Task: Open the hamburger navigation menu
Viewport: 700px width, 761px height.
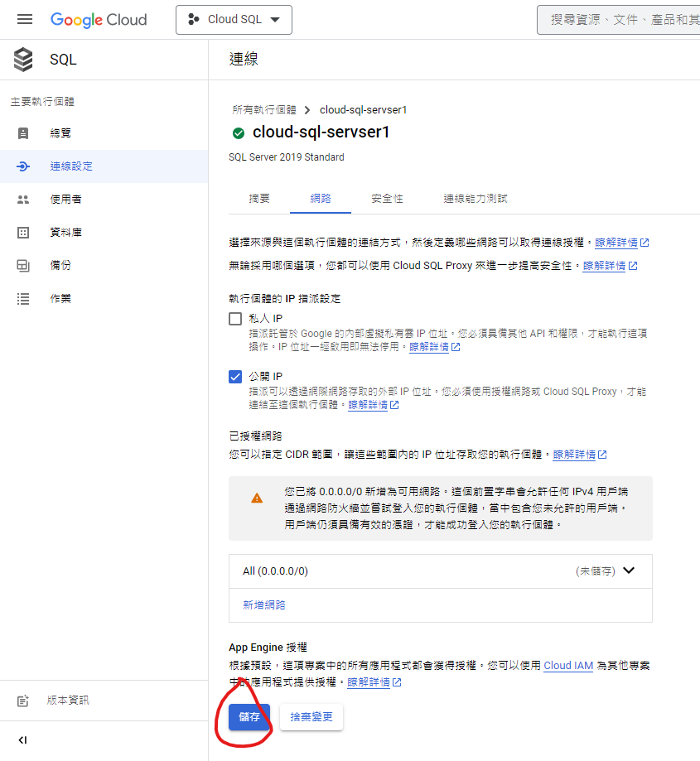Action: [25, 19]
